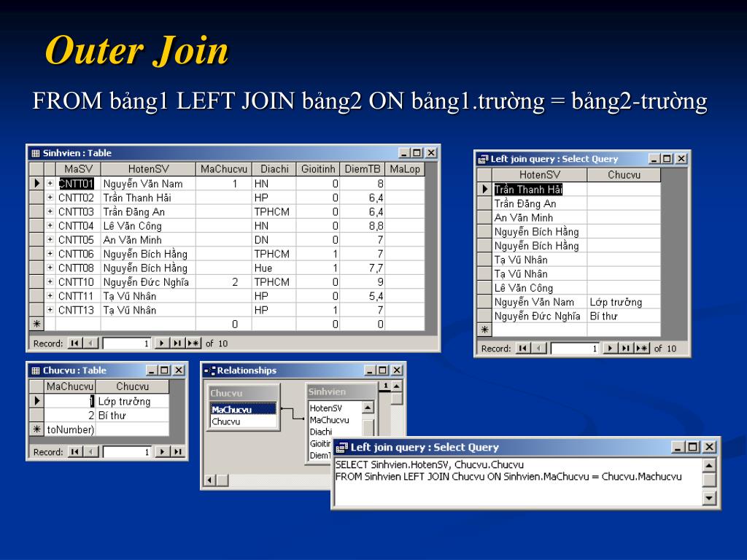747x560 pixels.
Task: Go to first record in Chucvu table
Action: 75,451
